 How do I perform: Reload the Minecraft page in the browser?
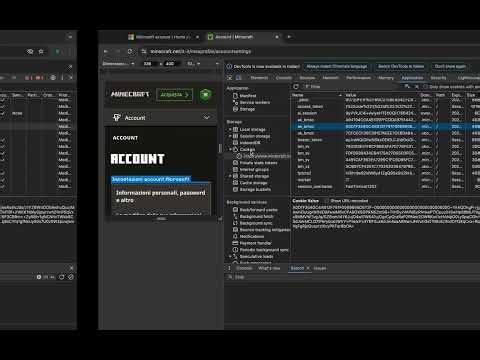point(130,51)
